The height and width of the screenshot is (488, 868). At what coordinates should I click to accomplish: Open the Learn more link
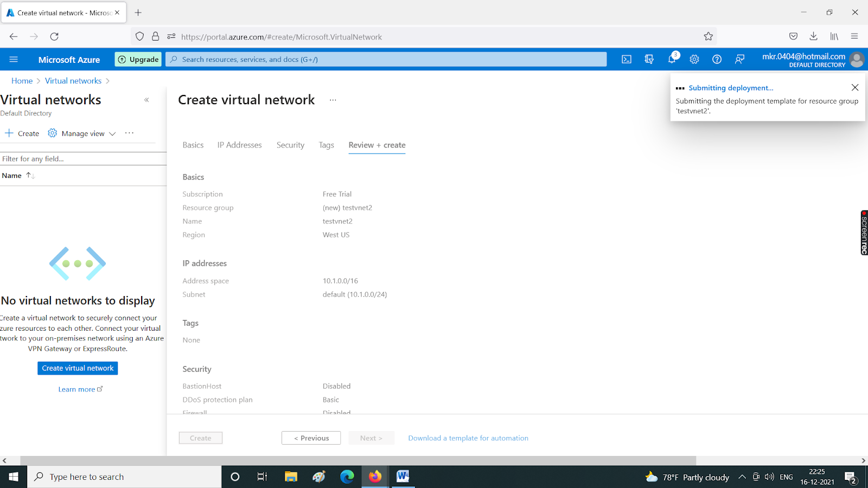(x=80, y=389)
